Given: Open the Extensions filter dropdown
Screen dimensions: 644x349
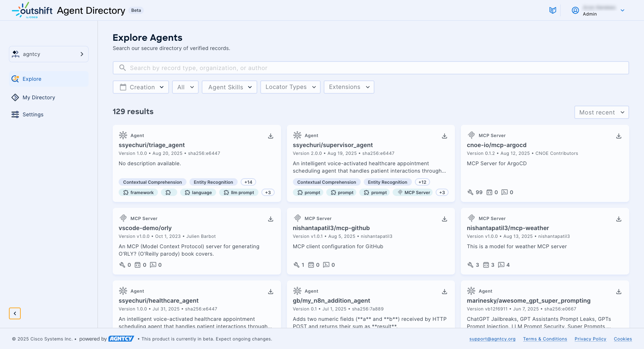Looking at the screenshot, I should (x=349, y=87).
